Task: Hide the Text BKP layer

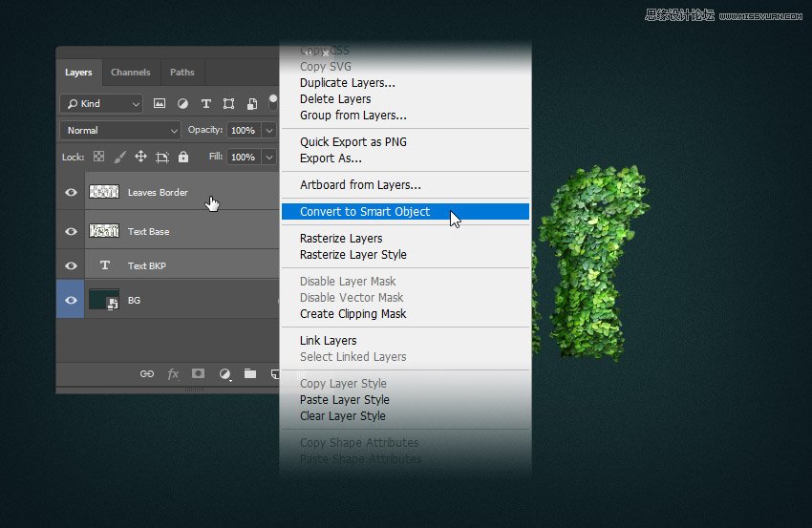Action: pos(71,266)
